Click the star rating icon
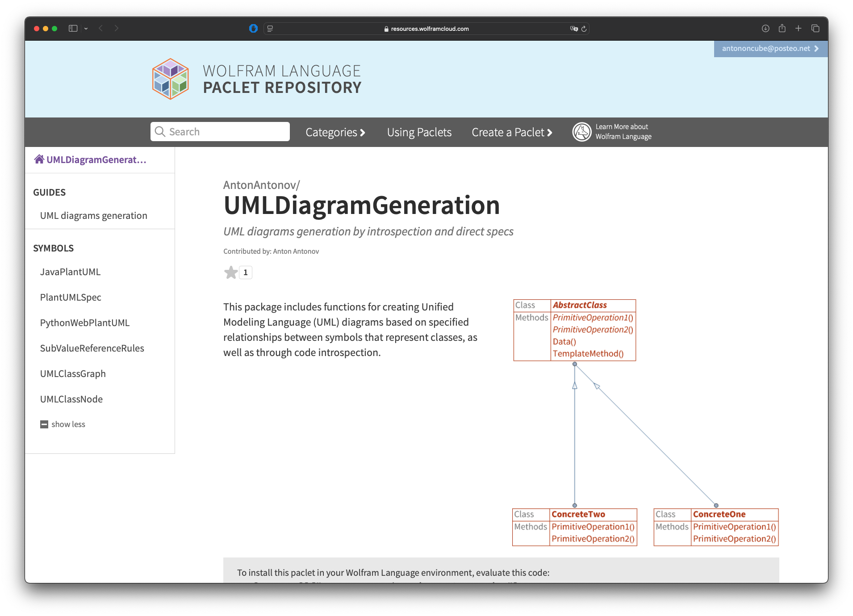 [231, 272]
